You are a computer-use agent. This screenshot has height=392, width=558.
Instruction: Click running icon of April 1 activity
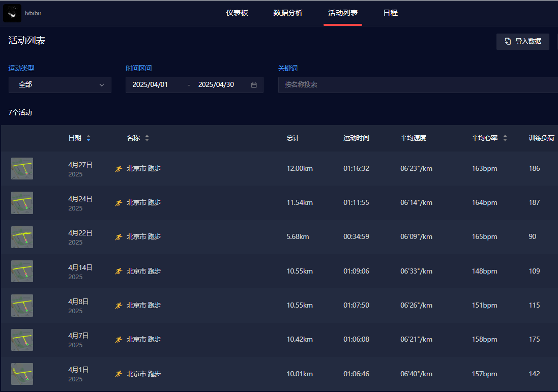pos(119,374)
